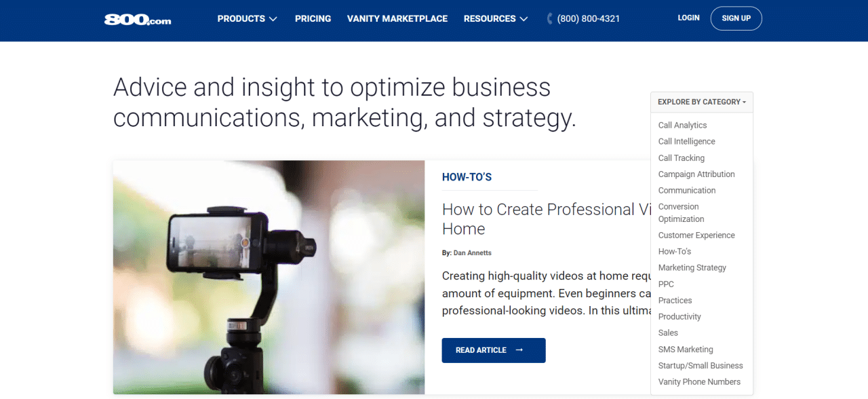Expand the Products dropdown menu
The image size is (868, 399).
[x=247, y=19]
